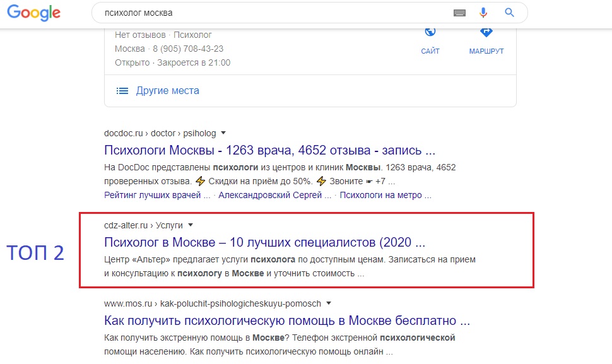Open the Александровский Сергей sitelink
612x364 pixels.
tap(275, 195)
